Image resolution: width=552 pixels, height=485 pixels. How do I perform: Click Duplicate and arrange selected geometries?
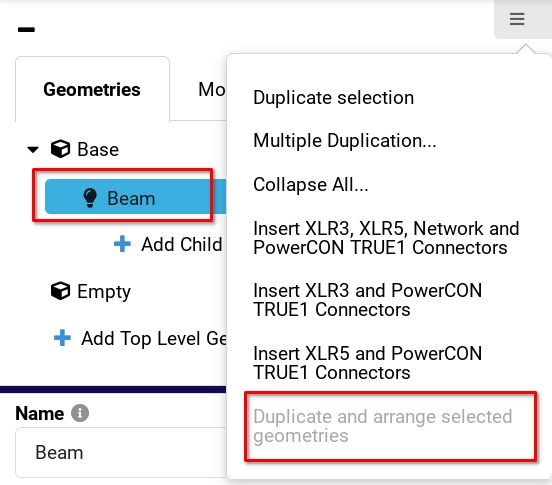(x=383, y=426)
